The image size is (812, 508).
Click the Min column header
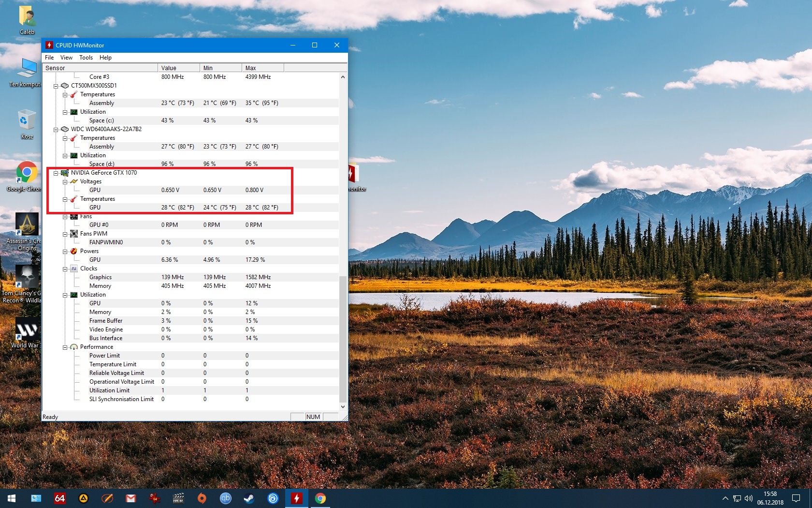pos(221,68)
